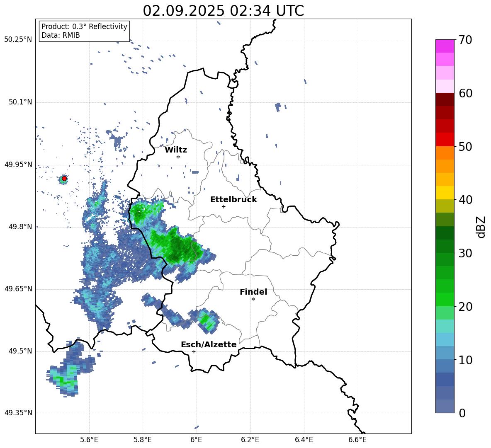
Task: Pick the dark maroon swatch below 60 dBZ
Action: pos(445,99)
